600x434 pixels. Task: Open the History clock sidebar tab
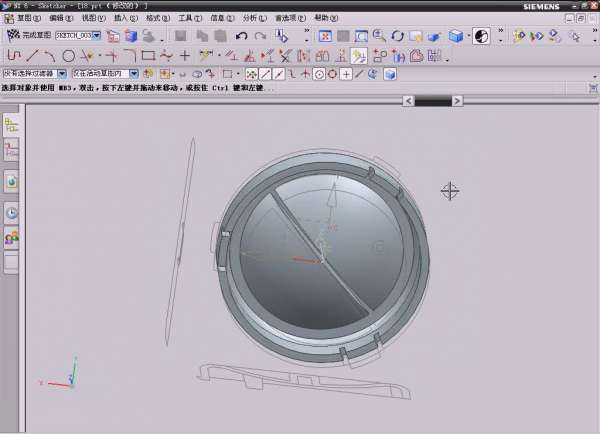(x=11, y=213)
